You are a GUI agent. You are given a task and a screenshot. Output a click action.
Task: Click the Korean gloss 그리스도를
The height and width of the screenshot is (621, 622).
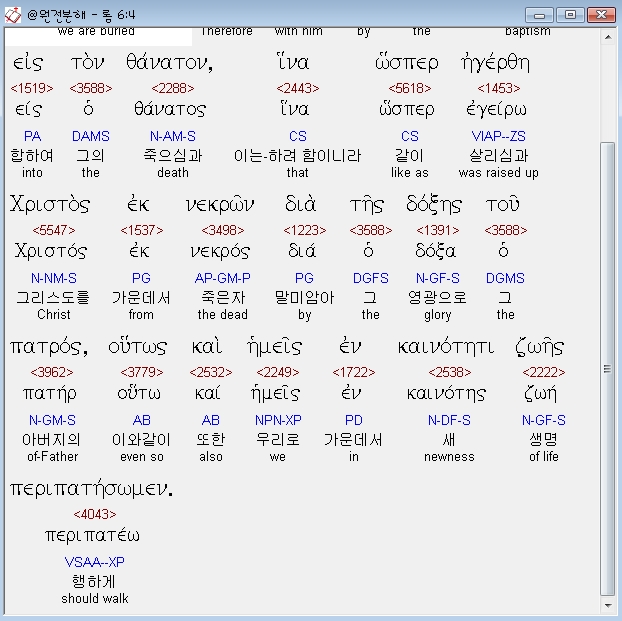(53, 298)
